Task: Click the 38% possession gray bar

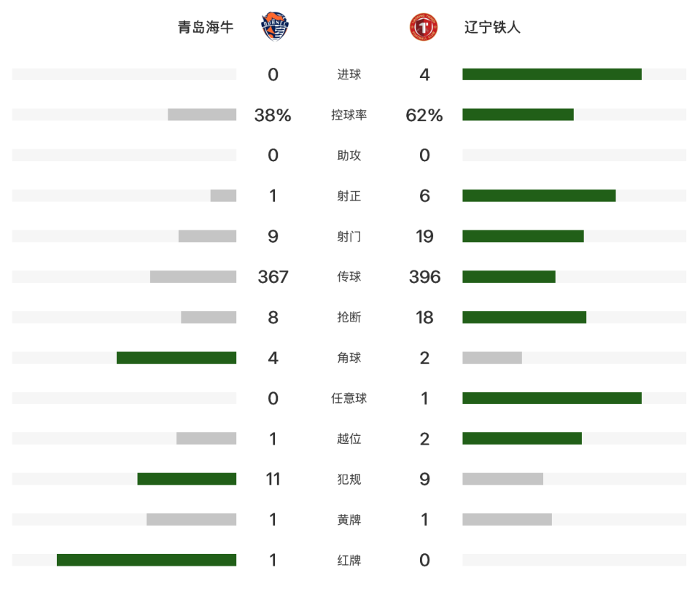Action: 202,114
